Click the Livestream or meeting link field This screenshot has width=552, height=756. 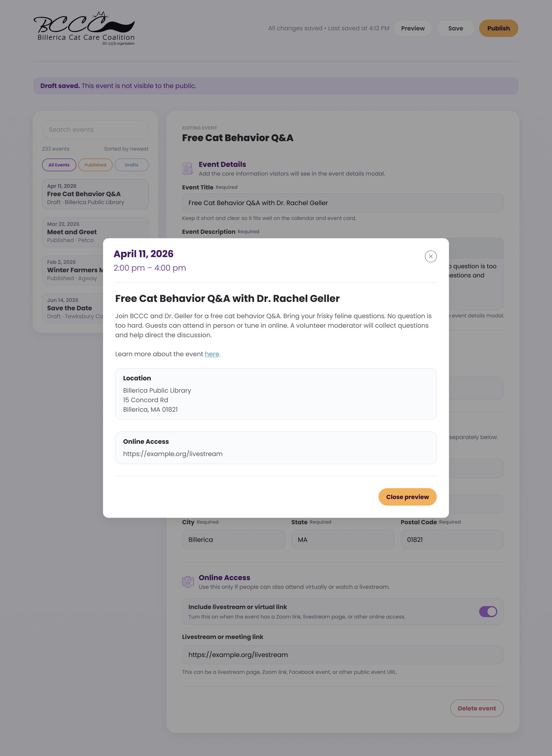point(342,655)
